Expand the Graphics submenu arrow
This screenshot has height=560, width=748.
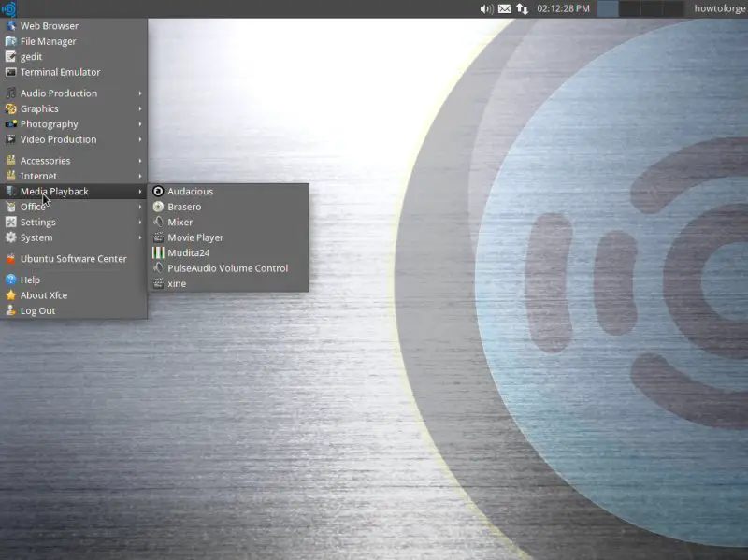point(140,108)
